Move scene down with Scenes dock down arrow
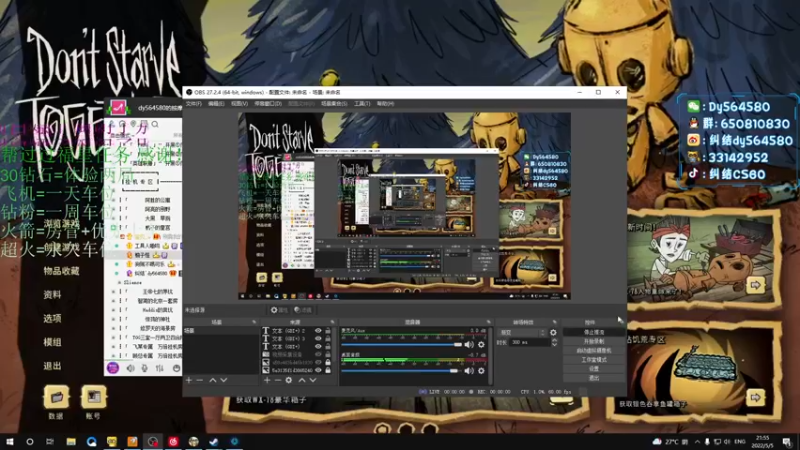800x450 pixels. point(223,380)
